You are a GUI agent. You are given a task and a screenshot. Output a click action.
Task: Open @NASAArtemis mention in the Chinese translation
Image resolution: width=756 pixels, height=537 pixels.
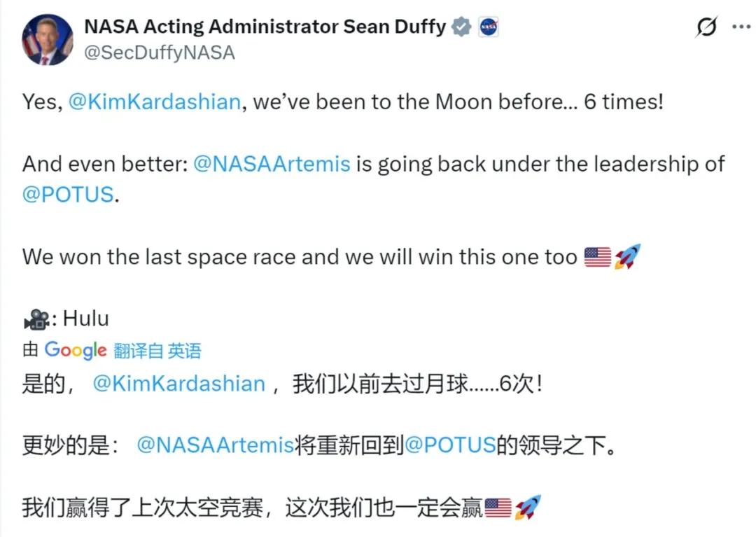click(215, 446)
